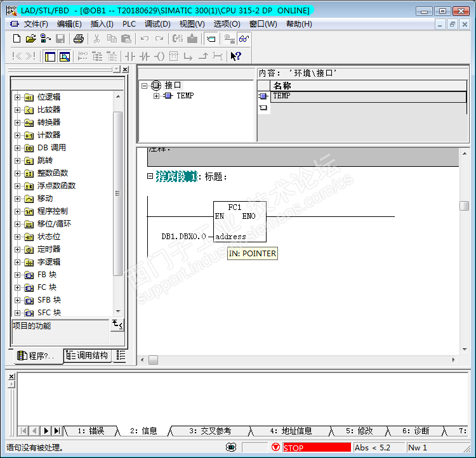Toggle the details view magnifier icon
This screenshot has width=476, height=458.
65,56
